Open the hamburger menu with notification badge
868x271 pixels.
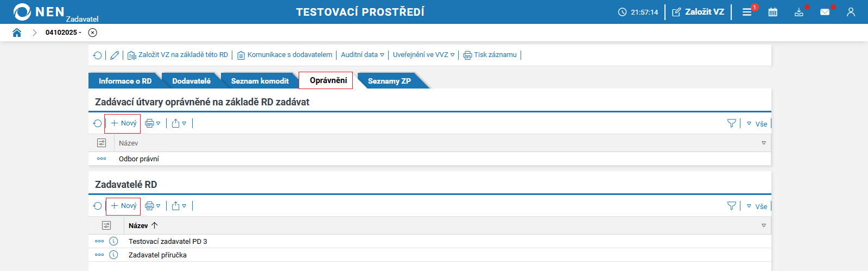[747, 12]
